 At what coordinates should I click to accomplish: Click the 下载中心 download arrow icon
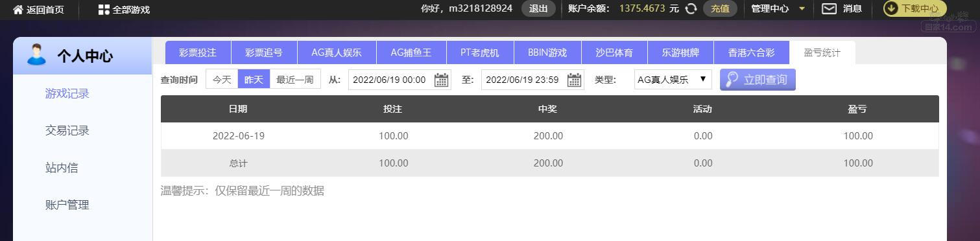(x=891, y=8)
